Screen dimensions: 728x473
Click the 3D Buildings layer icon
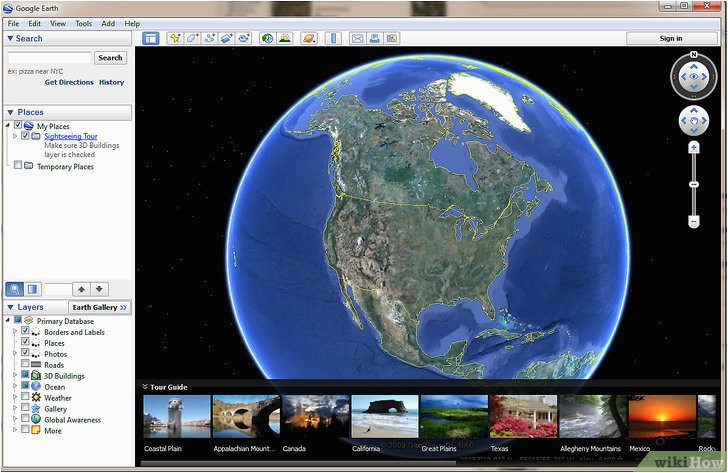point(36,376)
